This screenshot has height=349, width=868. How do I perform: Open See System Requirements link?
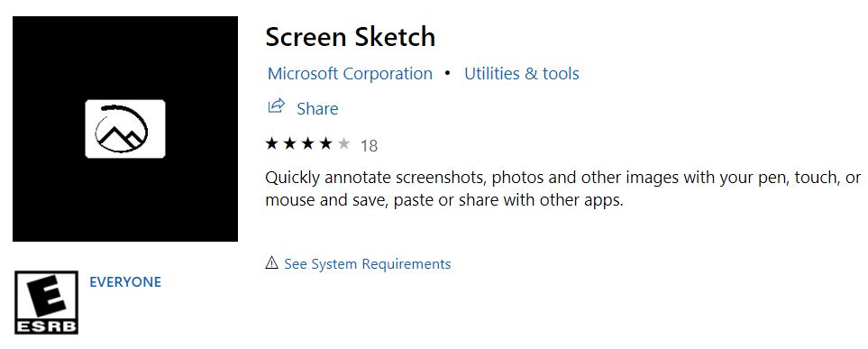tap(368, 263)
